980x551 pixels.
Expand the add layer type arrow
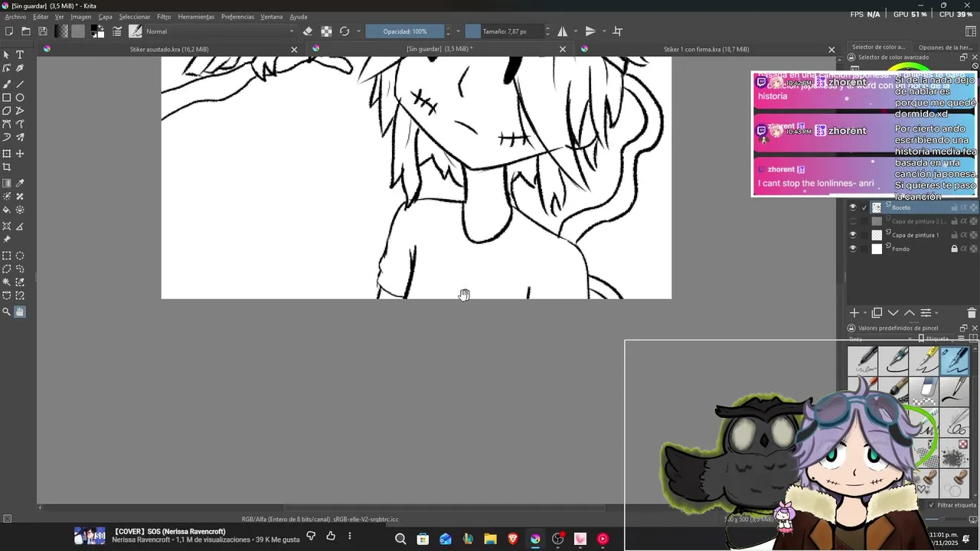pyautogui.click(x=865, y=313)
